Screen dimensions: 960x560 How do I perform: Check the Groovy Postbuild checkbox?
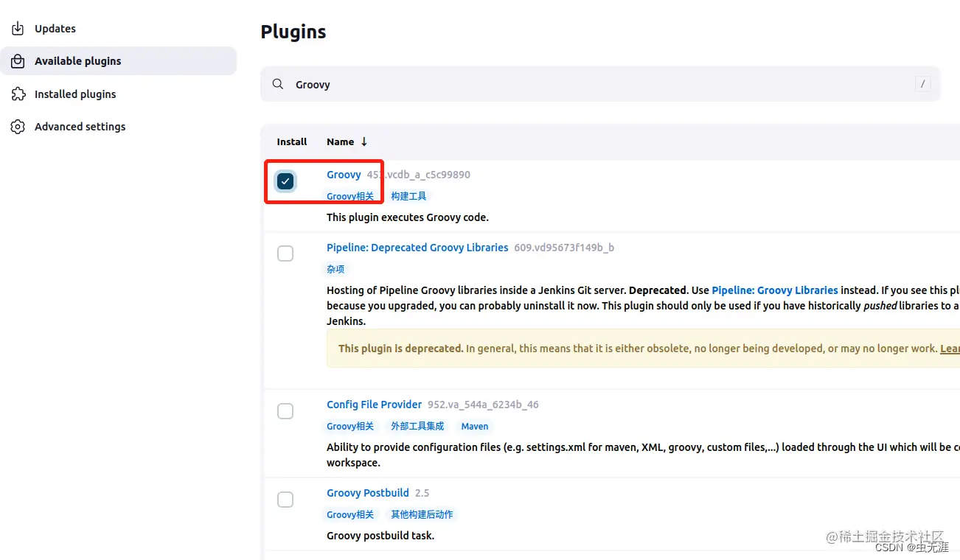point(285,500)
